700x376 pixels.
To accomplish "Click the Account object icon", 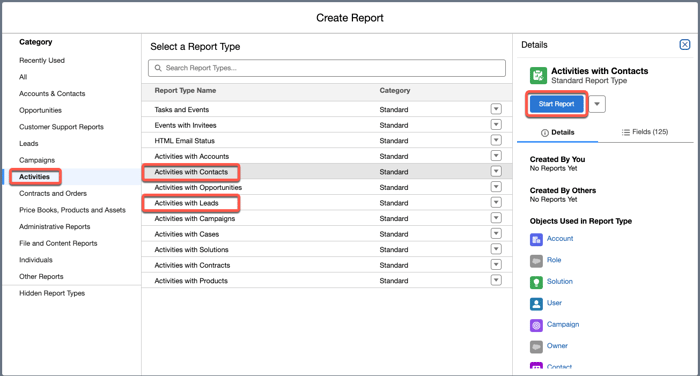I will (536, 239).
